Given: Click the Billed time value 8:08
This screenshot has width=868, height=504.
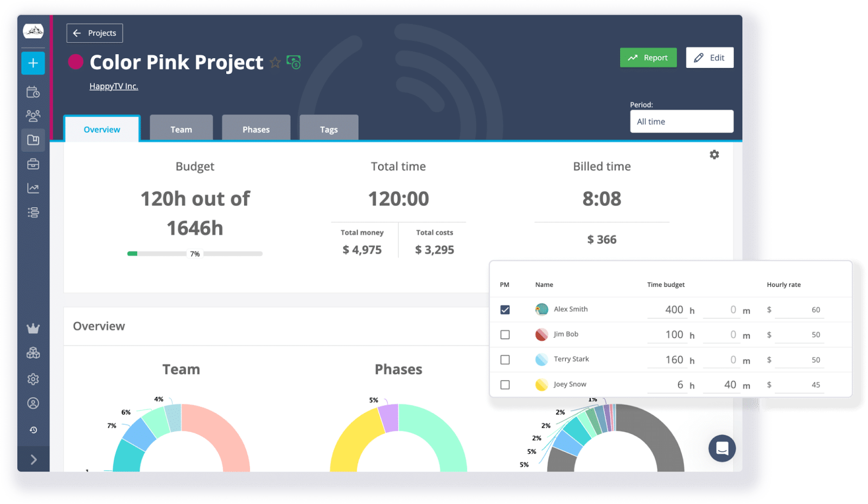Looking at the screenshot, I should tap(602, 199).
